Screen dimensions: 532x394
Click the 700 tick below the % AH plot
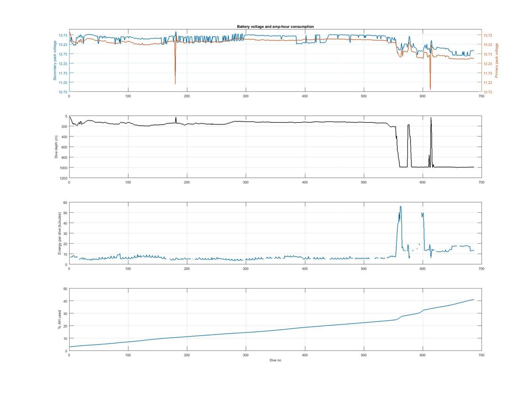(481, 355)
